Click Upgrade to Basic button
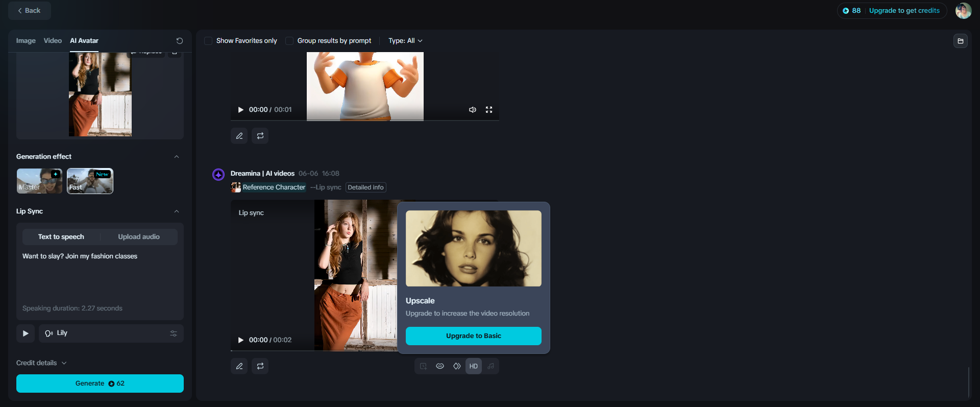 coord(474,336)
